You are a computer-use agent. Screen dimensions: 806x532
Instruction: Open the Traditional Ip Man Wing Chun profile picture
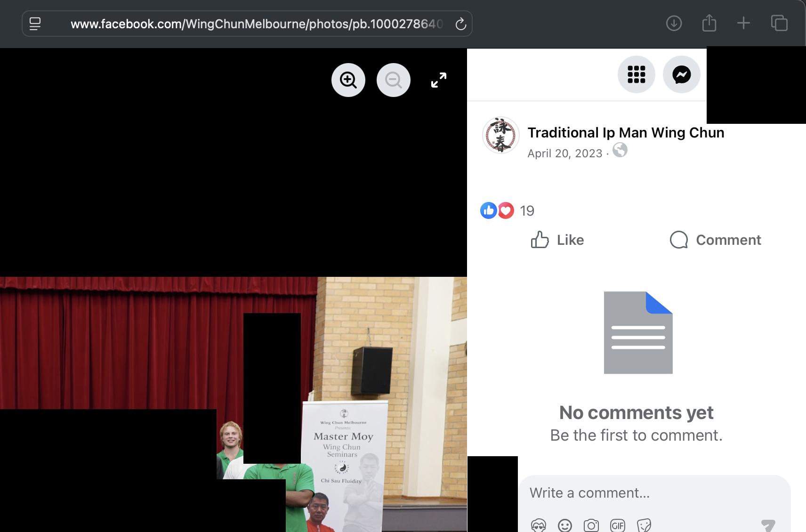[x=501, y=136]
